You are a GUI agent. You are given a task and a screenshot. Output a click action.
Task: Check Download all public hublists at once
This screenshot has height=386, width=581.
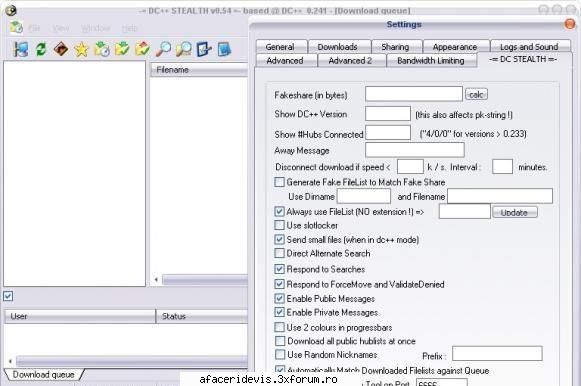click(280, 341)
